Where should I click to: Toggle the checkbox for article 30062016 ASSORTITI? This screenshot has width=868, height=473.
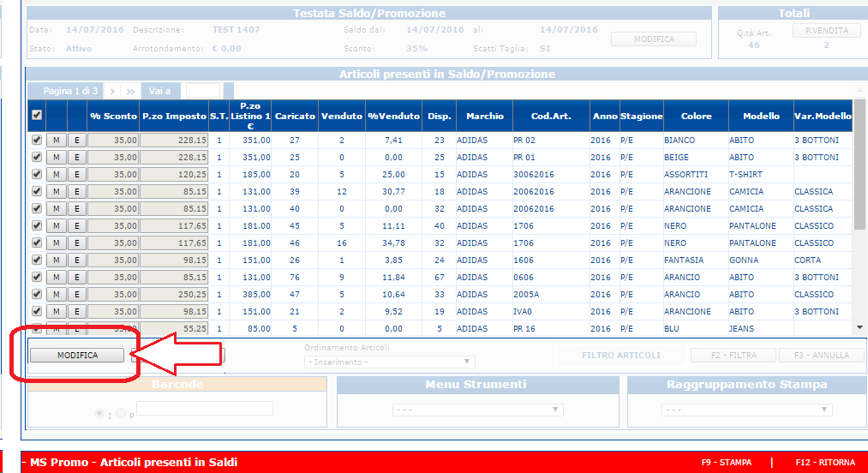pos(37,175)
